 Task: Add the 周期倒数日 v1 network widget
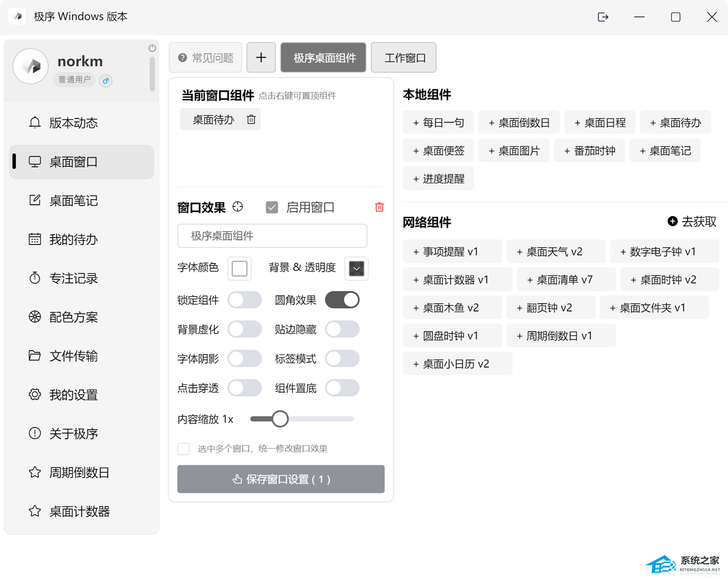click(x=561, y=335)
